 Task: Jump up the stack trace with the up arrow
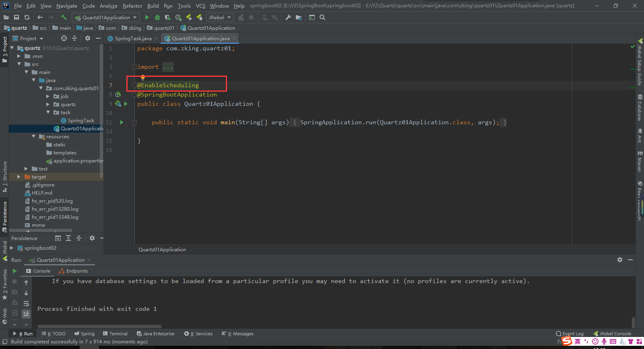(x=26, y=283)
